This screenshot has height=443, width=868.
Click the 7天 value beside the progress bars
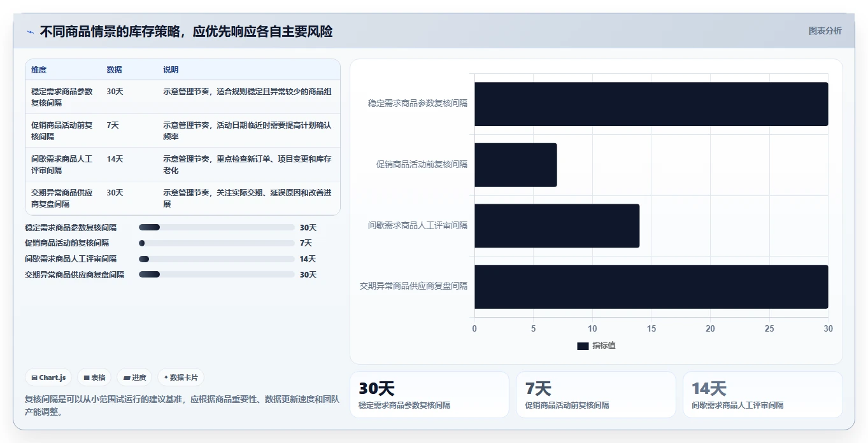pyautogui.click(x=306, y=243)
